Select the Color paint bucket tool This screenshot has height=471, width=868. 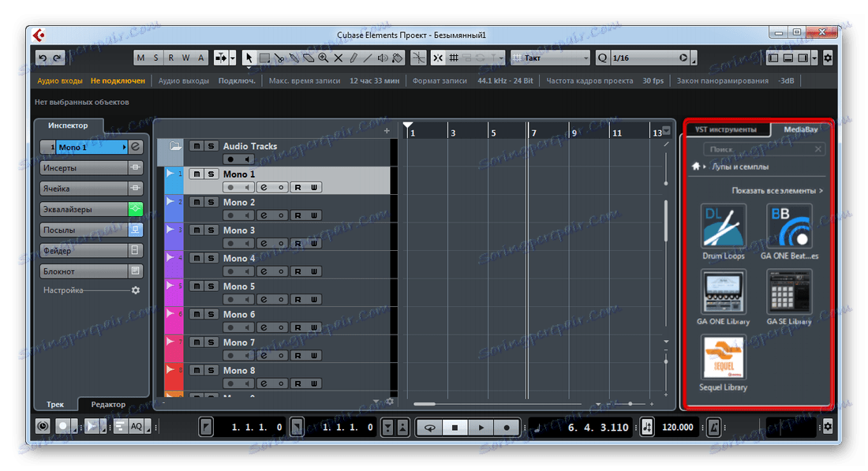tap(398, 58)
